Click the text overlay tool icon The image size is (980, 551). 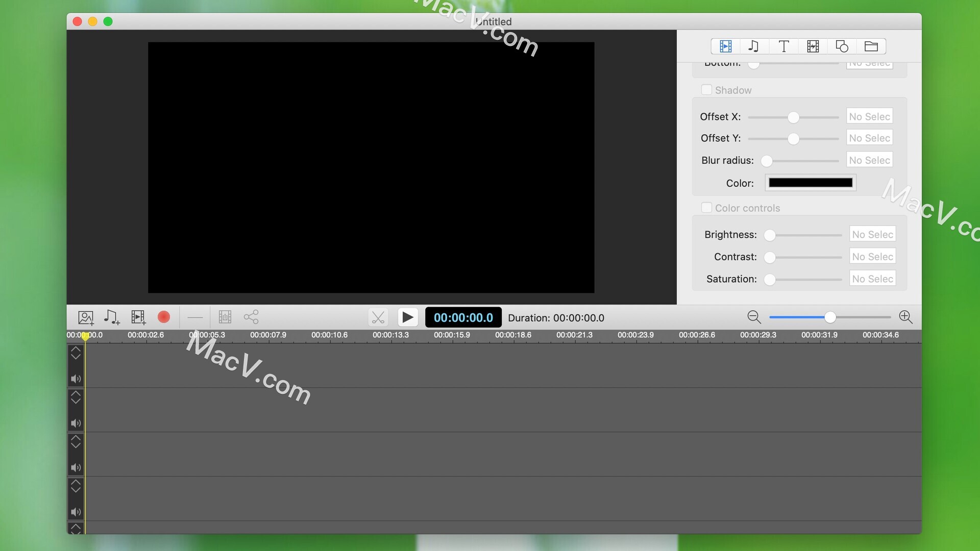coord(783,46)
